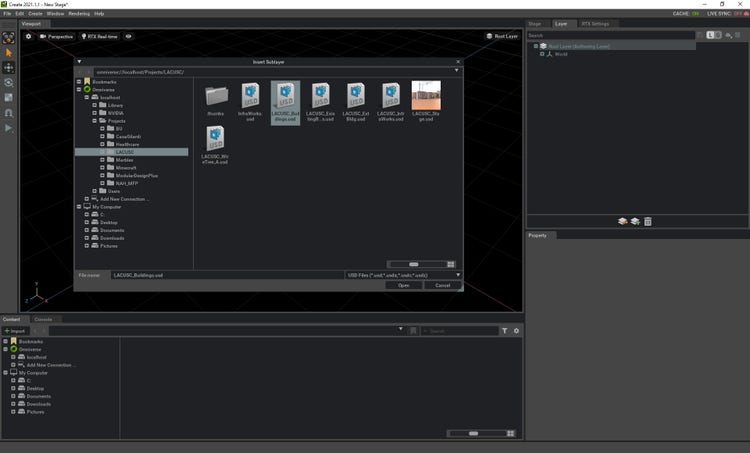The image size is (750, 453).
Task: Click the Import button in Content panel
Action: coord(15,331)
